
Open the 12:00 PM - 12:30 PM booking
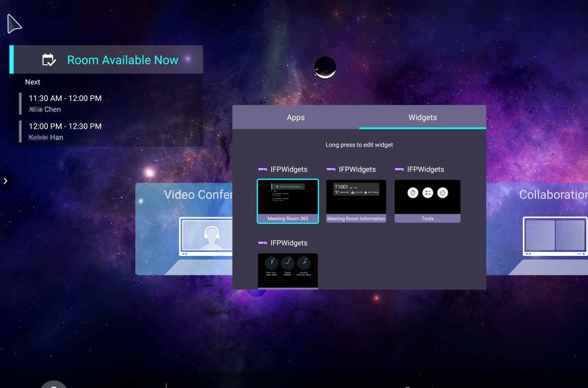point(65,131)
